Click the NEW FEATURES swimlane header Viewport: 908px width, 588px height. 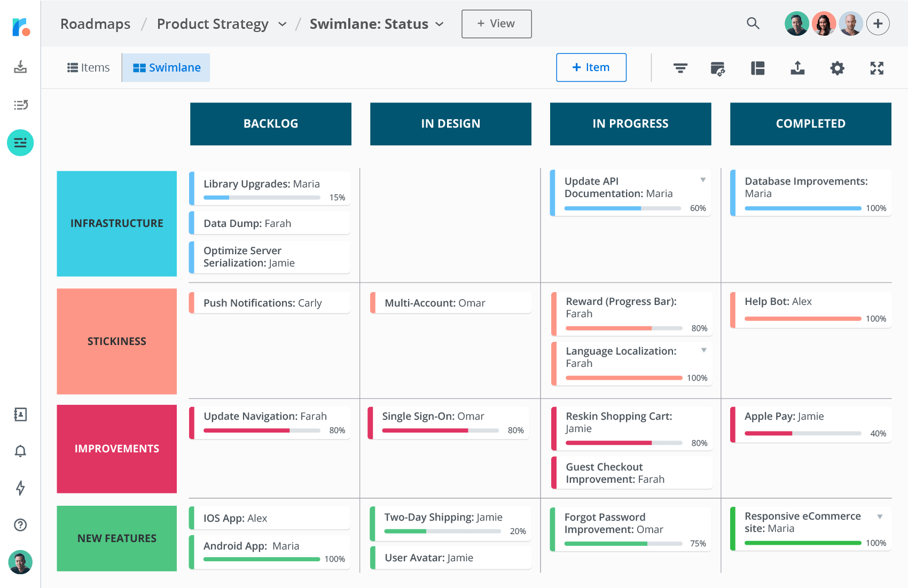tap(117, 538)
